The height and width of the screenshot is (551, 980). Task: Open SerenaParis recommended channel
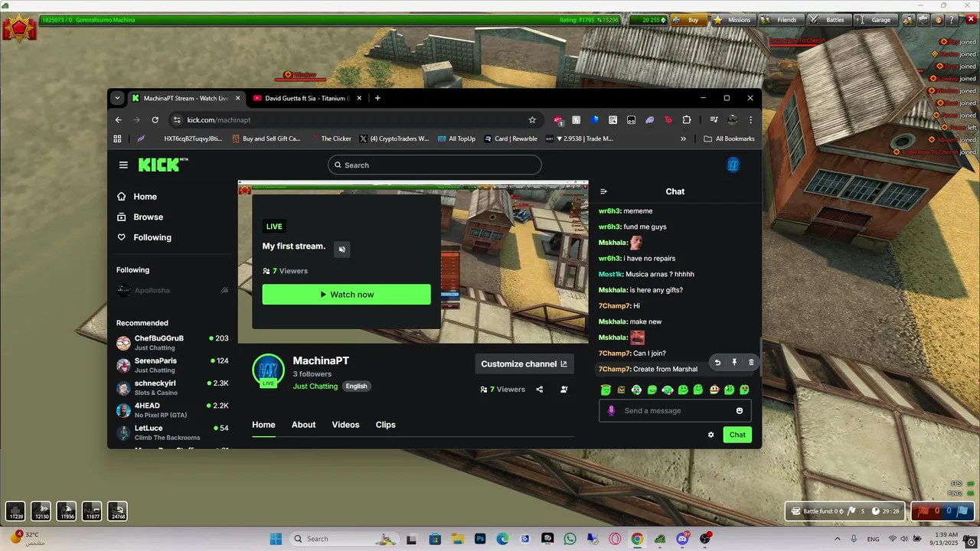pyautogui.click(x=172, y=365)
